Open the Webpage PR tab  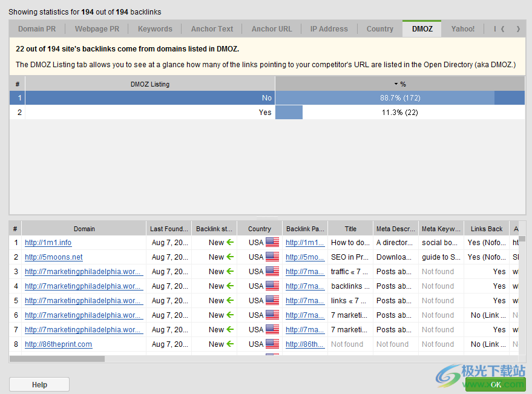pyautogui.click(x=97, y=29)
